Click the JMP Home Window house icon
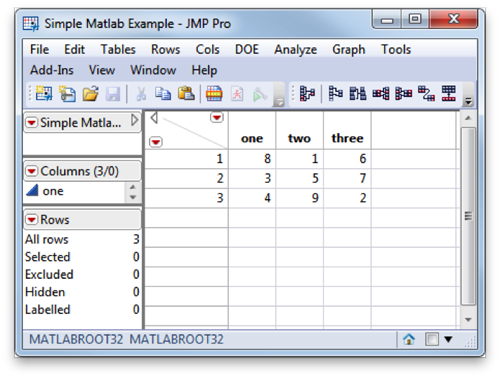The width and height of the screenshot is (500, 378). [x=409, y=339]
